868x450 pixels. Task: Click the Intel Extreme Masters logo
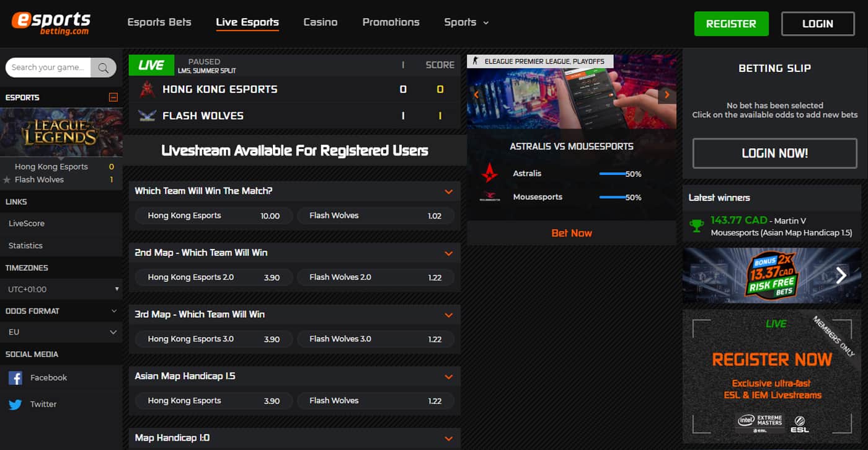pos(760,423)
